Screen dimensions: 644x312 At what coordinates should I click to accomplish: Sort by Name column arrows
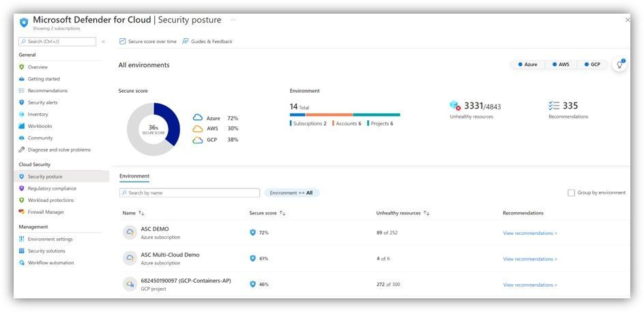click(x=141, y=213)
